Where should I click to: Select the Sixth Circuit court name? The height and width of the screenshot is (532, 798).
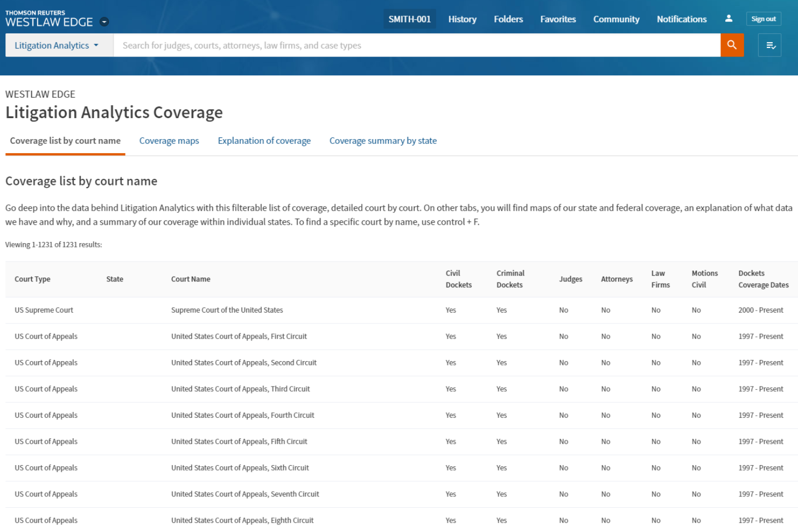pyautogui.click(x=240, y=468)
